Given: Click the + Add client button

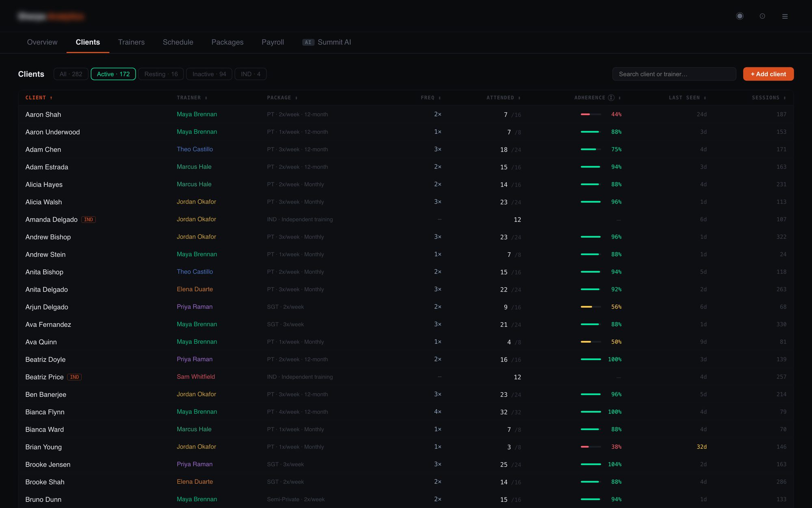Looking at the screenshot, I should [x=768, y=74].
